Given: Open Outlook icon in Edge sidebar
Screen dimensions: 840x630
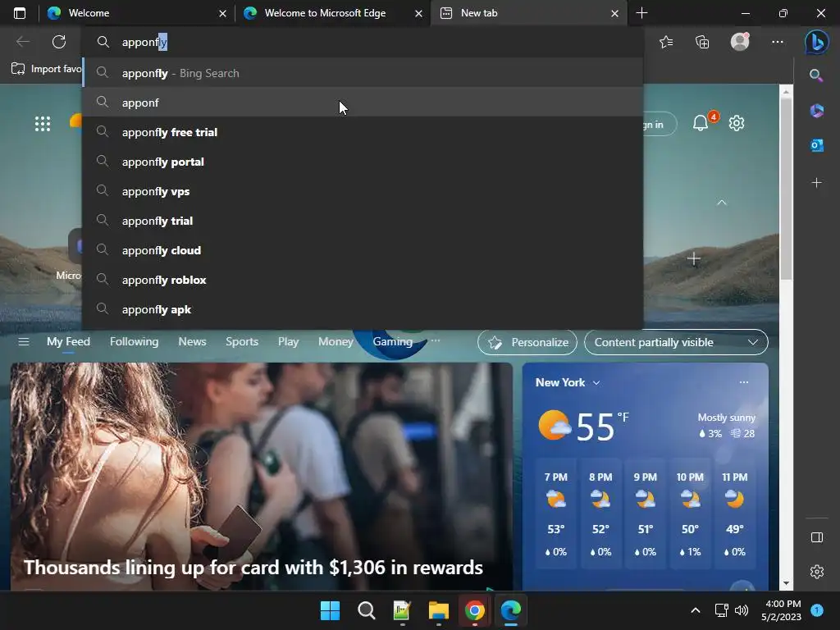Looking at the screenshot, I should click(x=816, y=145).
